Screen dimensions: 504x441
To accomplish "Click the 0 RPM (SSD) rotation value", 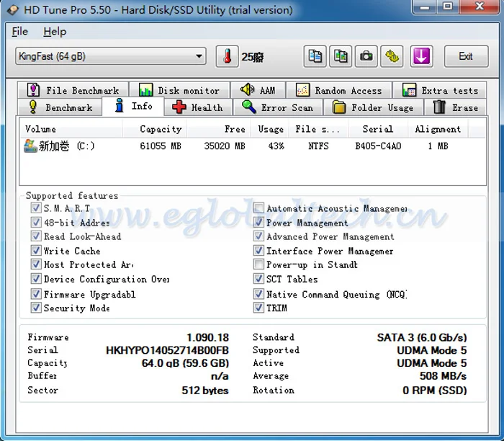I will 435,390.
